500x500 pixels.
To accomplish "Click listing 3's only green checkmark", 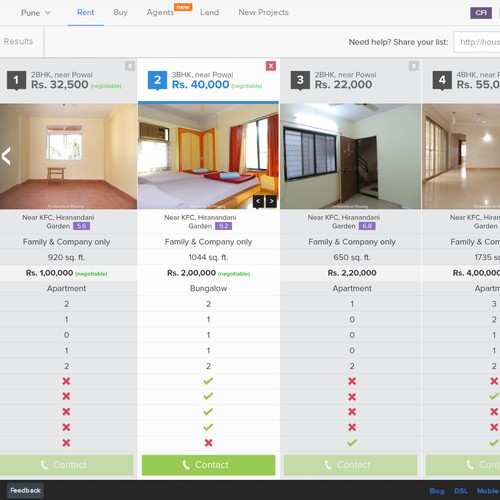I will tap(352, 443).
